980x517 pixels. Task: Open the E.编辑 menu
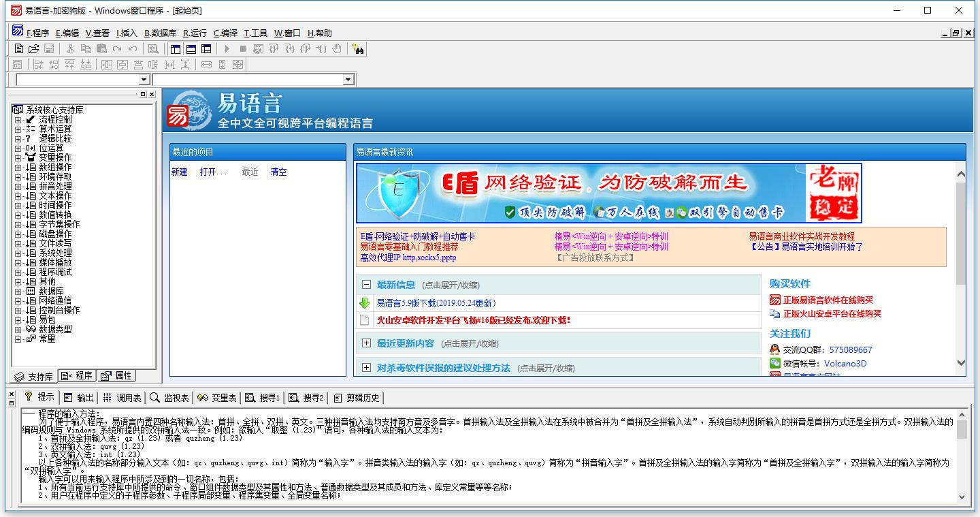coord(67,33)
